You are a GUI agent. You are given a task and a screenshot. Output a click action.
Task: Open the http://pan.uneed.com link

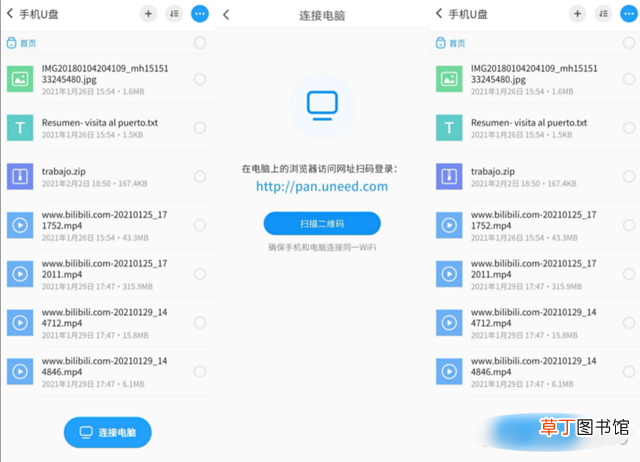pos(322,187)
